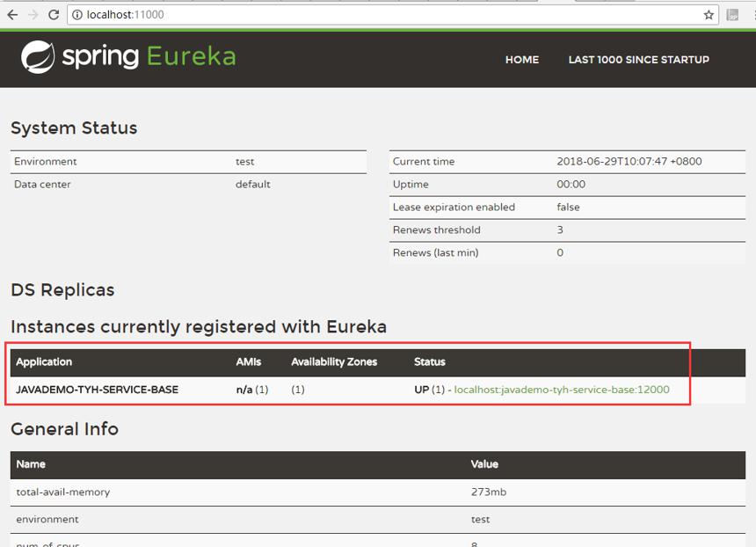This screenshot has height=547, width=756.
Task: Click the browser back arrow
Action: [12, 15]
